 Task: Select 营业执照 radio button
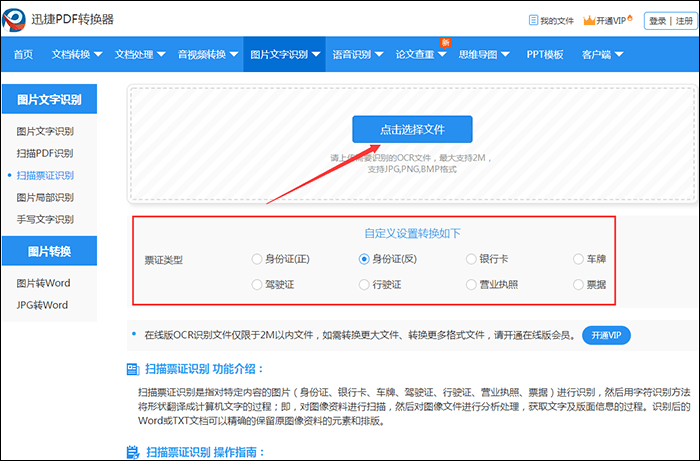471,284
